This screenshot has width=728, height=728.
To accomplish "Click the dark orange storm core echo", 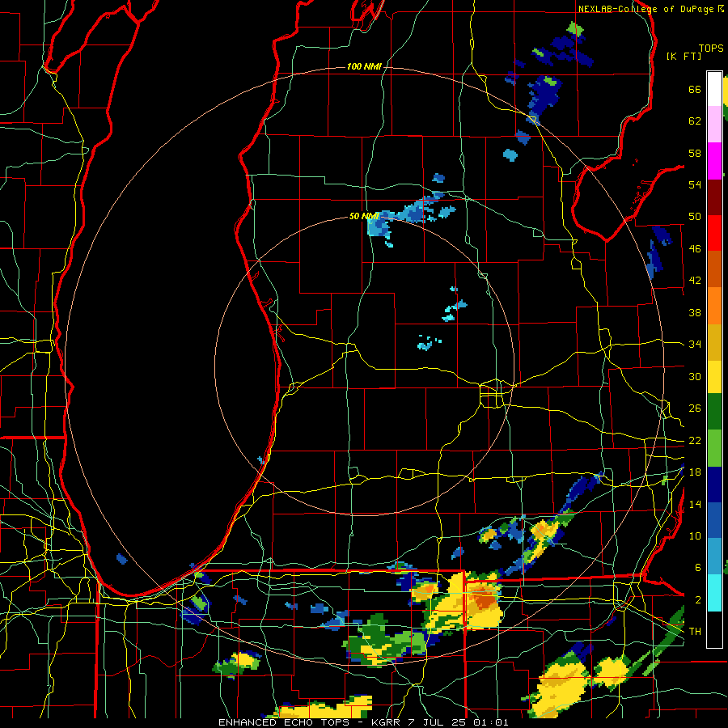I will pos(485,599).
